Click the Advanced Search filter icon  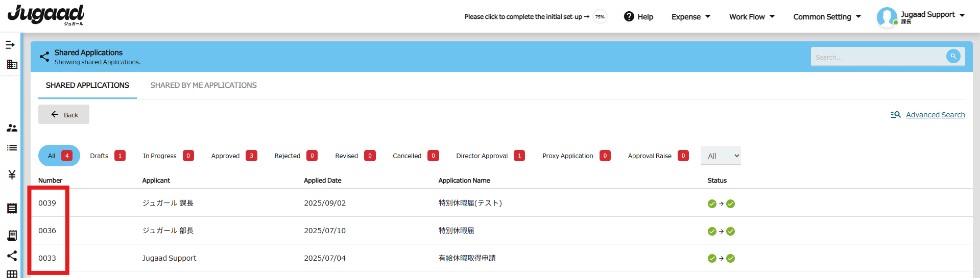tap(895, 115)
